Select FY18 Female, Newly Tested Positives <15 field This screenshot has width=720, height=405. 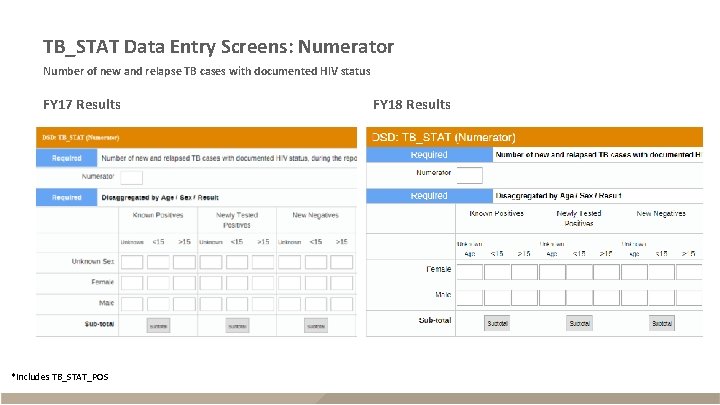[579, 272]
